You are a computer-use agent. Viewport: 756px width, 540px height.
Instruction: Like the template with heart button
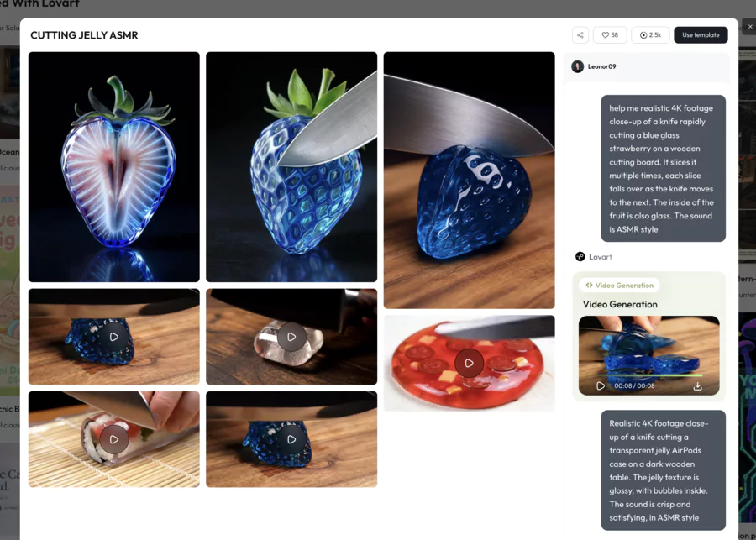point(610,35)
